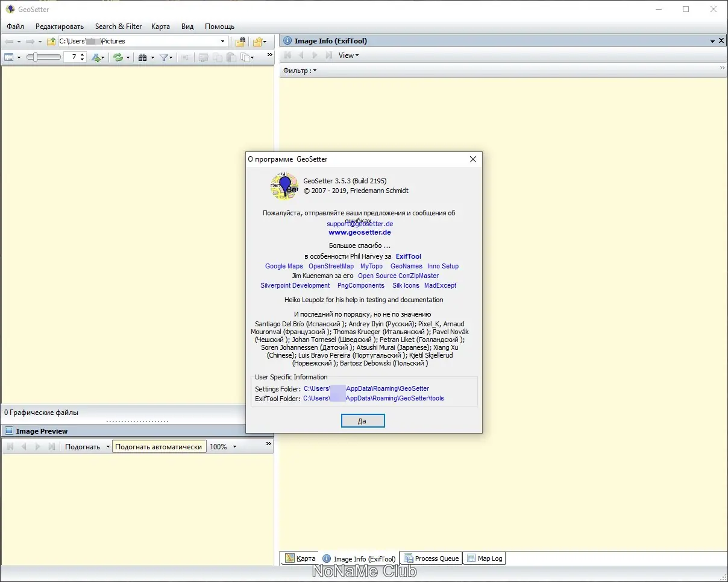
Task: Expand the folder path combo box dropdown
Action: coord(223,42)
